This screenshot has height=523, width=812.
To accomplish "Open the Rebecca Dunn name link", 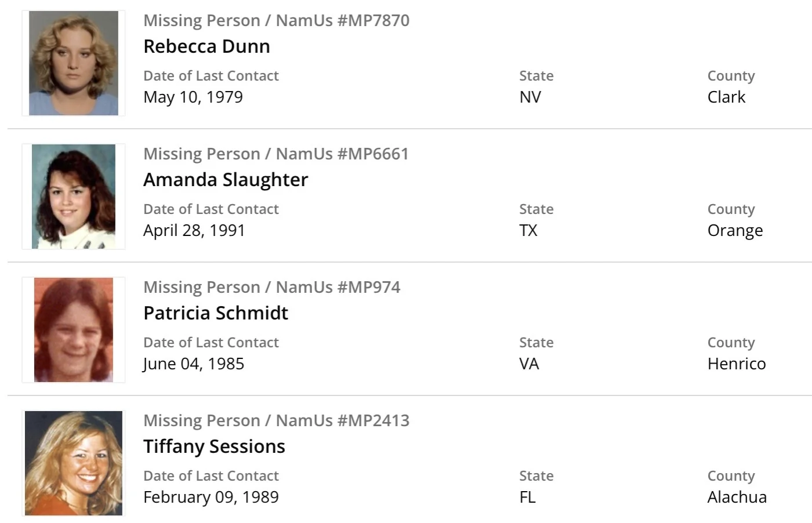I will (x=206, y=46).
